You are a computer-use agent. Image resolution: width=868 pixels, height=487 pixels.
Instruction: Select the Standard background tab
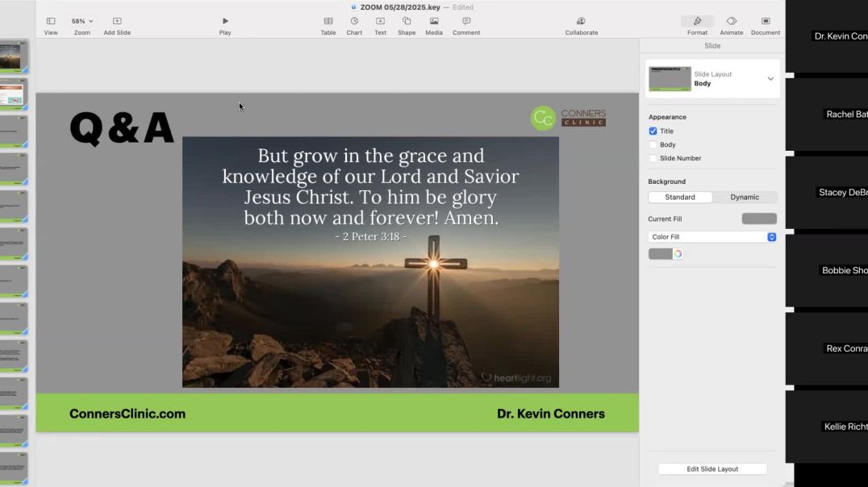click(680, 197)
